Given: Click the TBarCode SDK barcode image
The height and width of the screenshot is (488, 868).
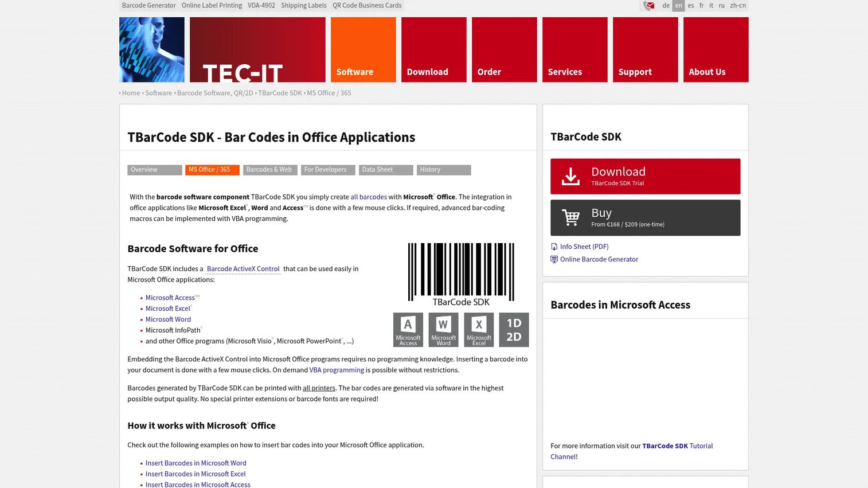Looking at the screenshot, I should (461, 275).
